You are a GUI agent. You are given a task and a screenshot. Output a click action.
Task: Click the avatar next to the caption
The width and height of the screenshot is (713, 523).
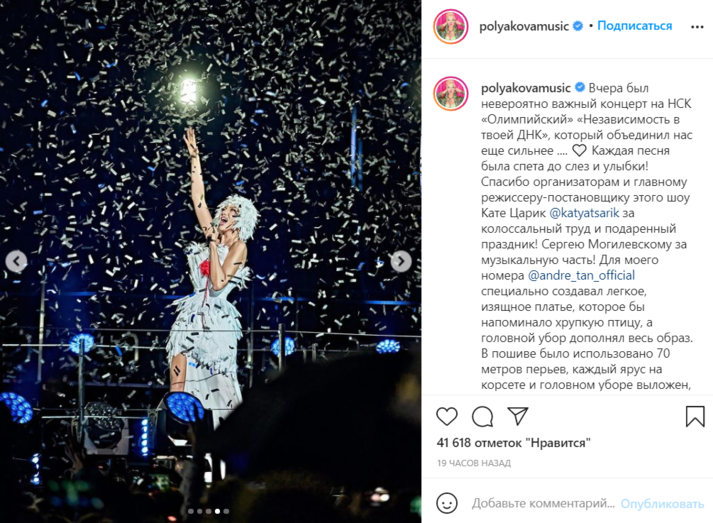tap(451, 94)
